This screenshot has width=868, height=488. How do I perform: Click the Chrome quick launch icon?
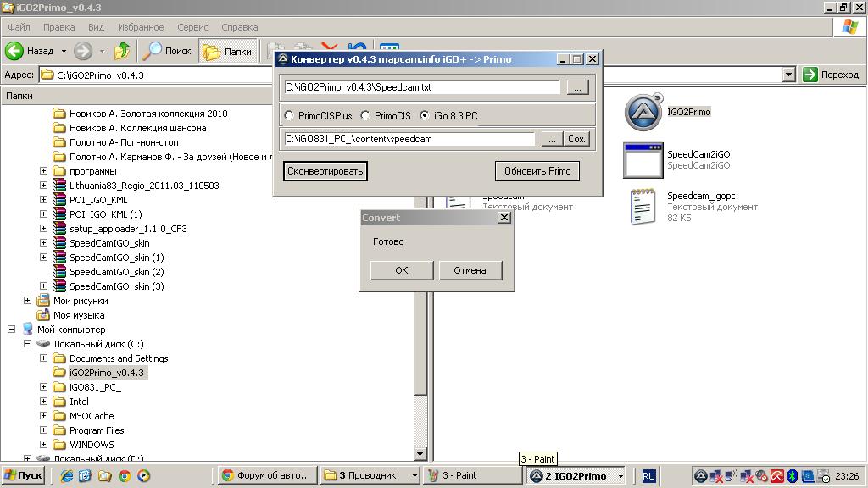125,476
